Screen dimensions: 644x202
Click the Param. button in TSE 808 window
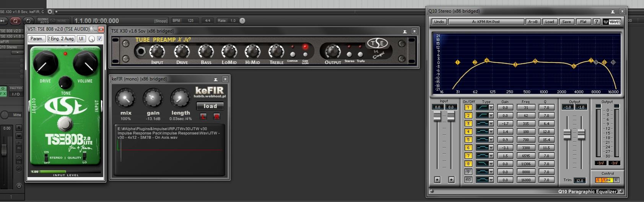click(37, 39)
